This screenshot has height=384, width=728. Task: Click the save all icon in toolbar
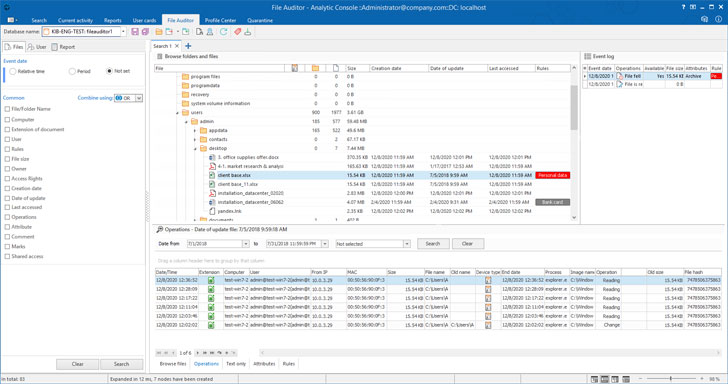point(145,32)
